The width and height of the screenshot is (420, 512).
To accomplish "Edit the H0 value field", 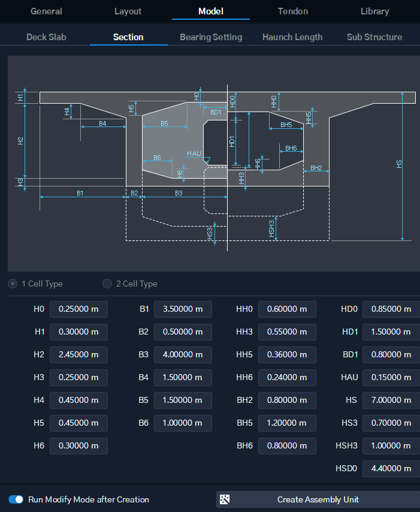I will click(x=78, y=309).
